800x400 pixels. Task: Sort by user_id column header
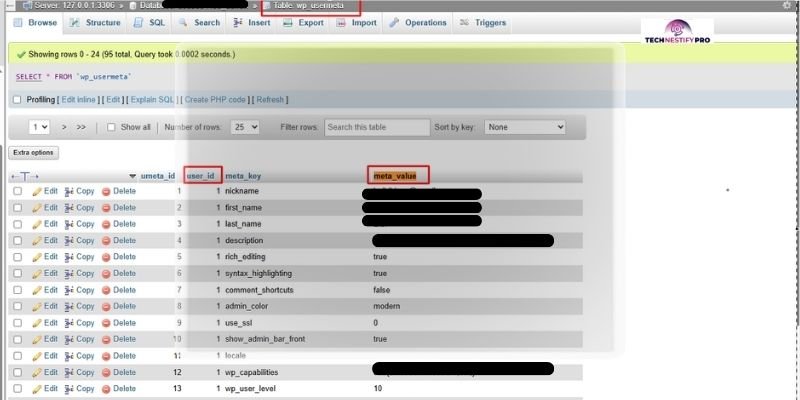(x=201, y=176)
